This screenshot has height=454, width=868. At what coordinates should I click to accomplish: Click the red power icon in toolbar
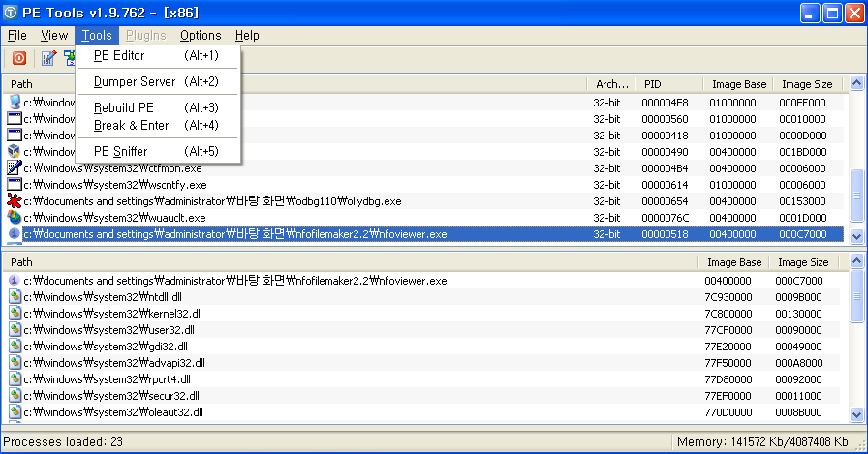19,58
